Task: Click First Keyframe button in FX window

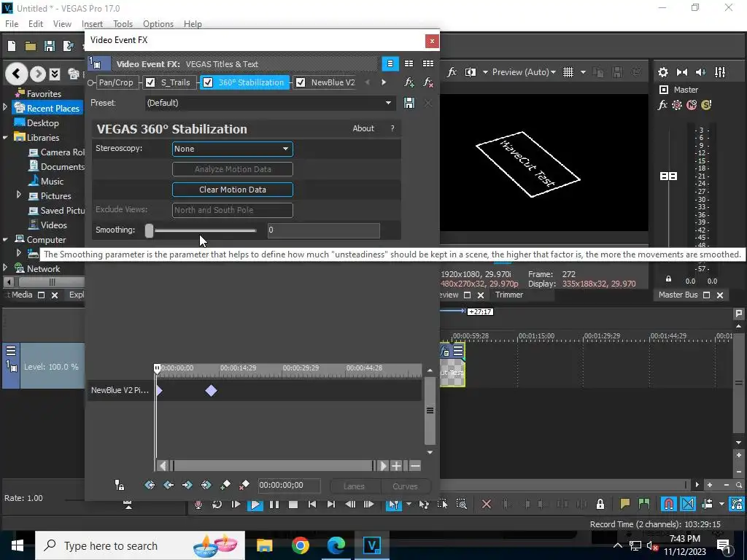Action: pos(150,485)
